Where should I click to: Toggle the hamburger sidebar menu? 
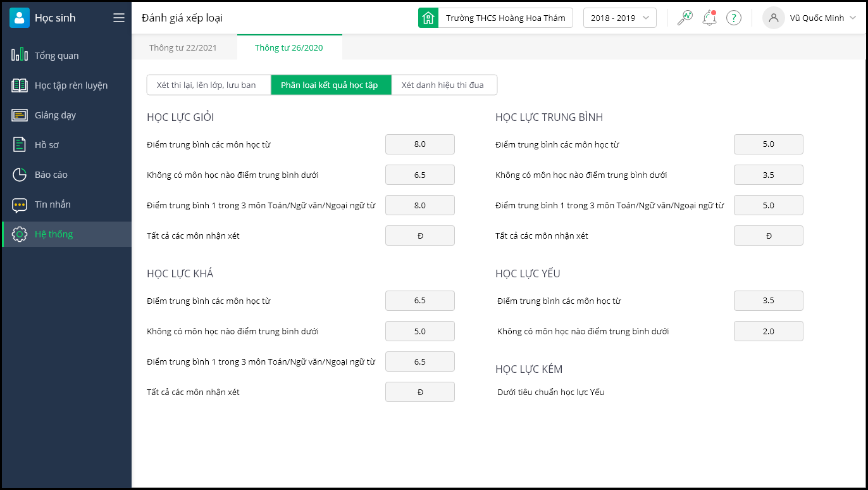click(119, 18)
